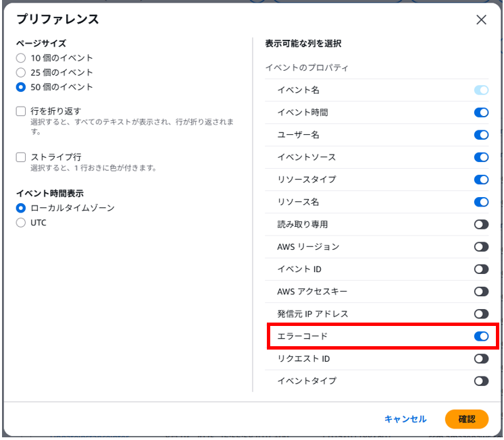The image size is (504, 440).
Task: Enable 読み取り専用 column toggle
Action: (481, 225)
